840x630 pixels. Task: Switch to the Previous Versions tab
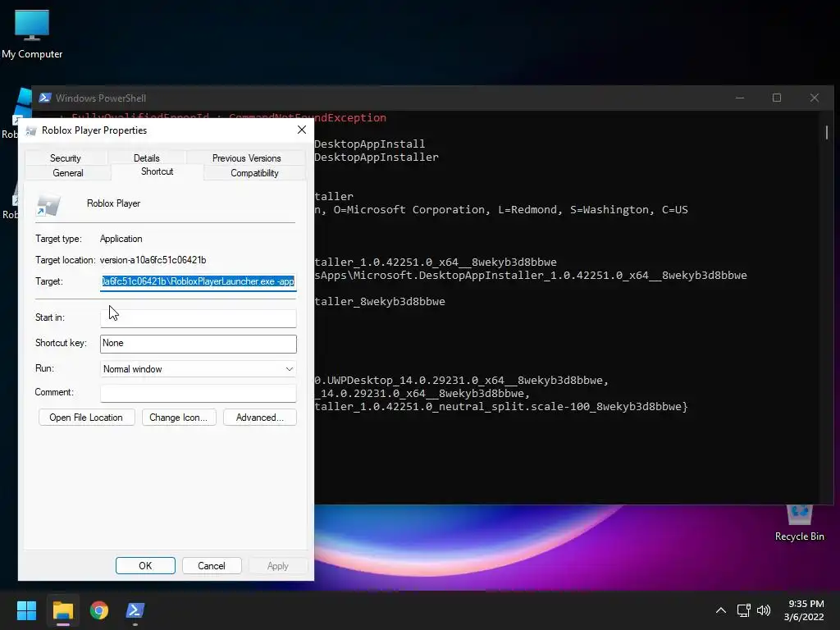246,158
